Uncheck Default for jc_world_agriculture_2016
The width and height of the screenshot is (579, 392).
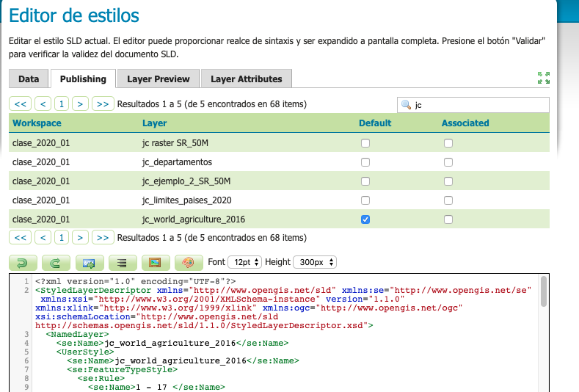click(x=365, y=219)
